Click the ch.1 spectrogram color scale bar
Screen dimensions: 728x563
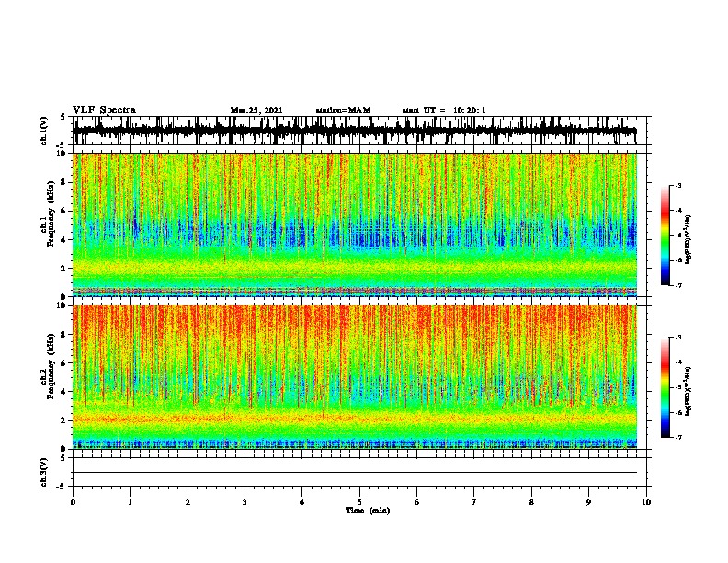pyautogui.click(x=665, y=236)
